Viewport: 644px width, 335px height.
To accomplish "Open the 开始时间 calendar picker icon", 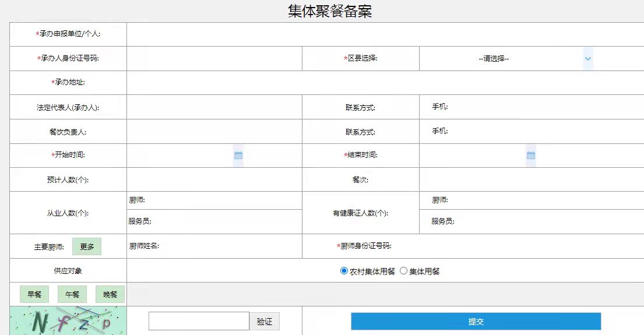I will point(238,156).
